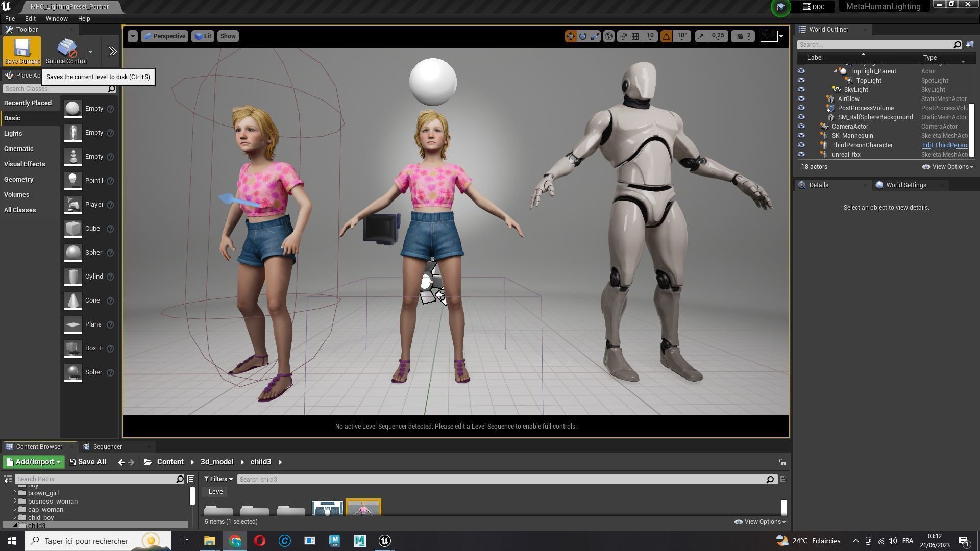Screen dimensions: 980x551
Task: Open Unreal Engine taskbar icon
Action: pos(385,541)
